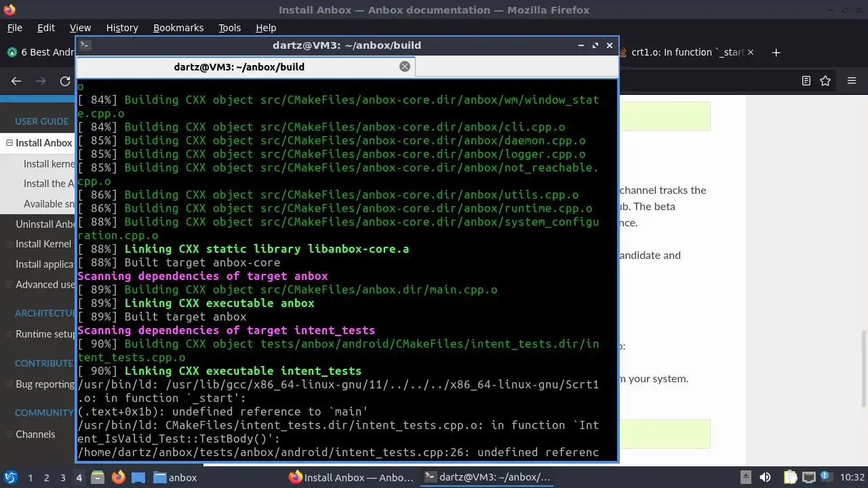This screenshot has width=868, height=488.
Task: Open the Install Kernel sidebar link
Action: (x=43, y=244)
